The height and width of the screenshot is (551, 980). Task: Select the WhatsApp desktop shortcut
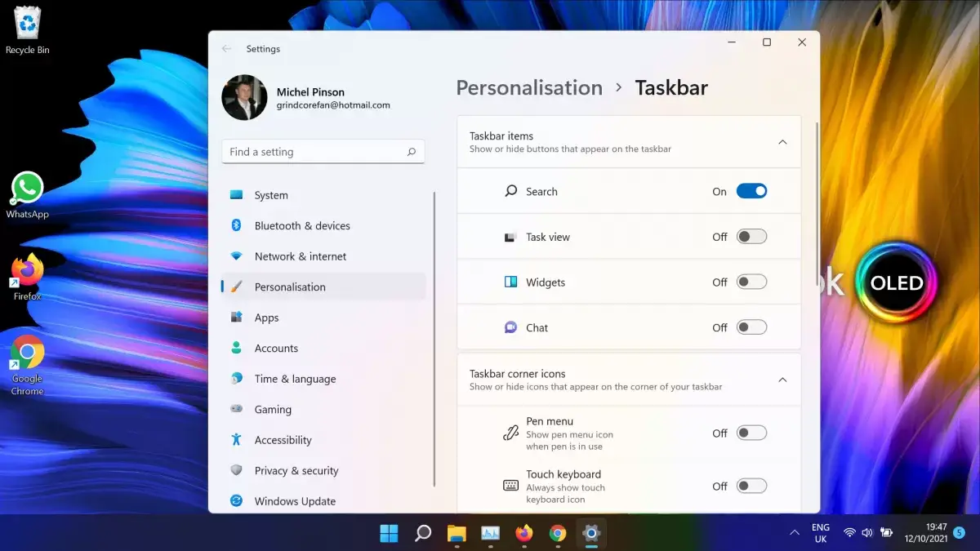tap(27, 195)
